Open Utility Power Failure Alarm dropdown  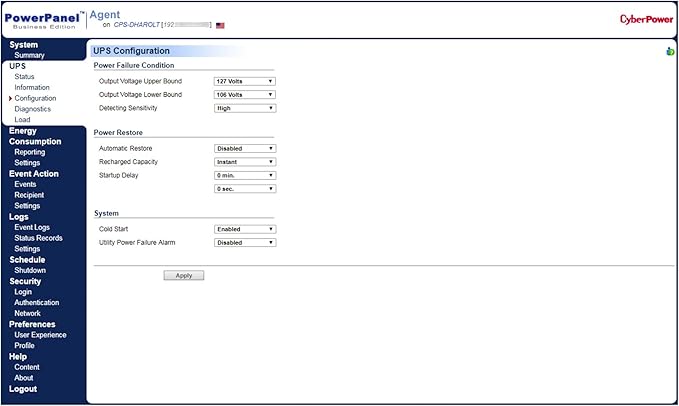pyautogui.click(x=245, y=242)
